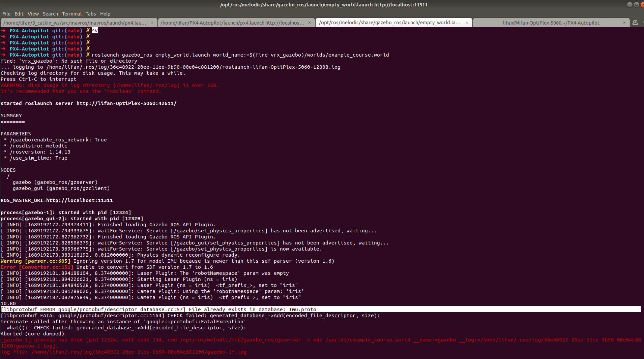This screenshot has width=644, height=359.
Task: Switch to the mavros px4.launch tab
Action: tap(76, 23)
